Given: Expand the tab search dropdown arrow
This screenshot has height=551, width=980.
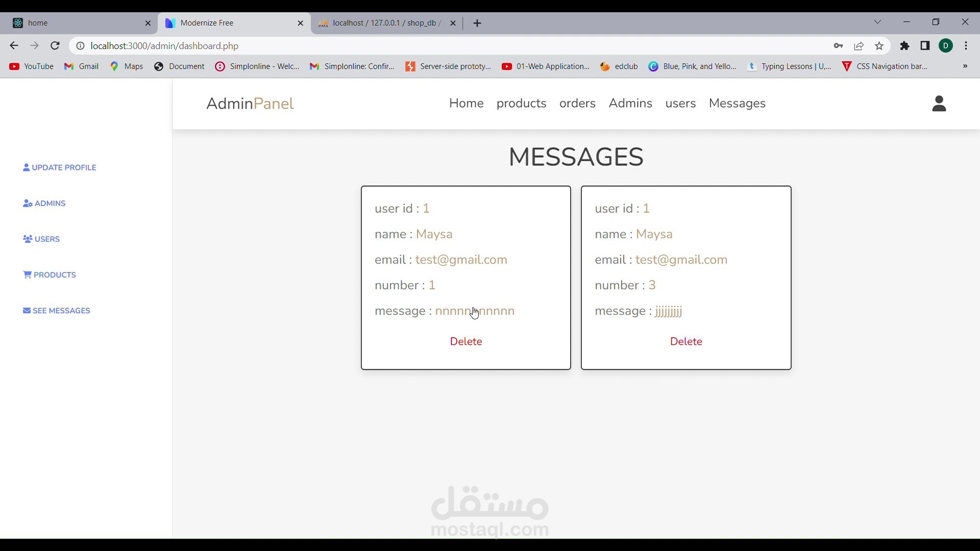Looking at the screenshot, I should point(878,22).
